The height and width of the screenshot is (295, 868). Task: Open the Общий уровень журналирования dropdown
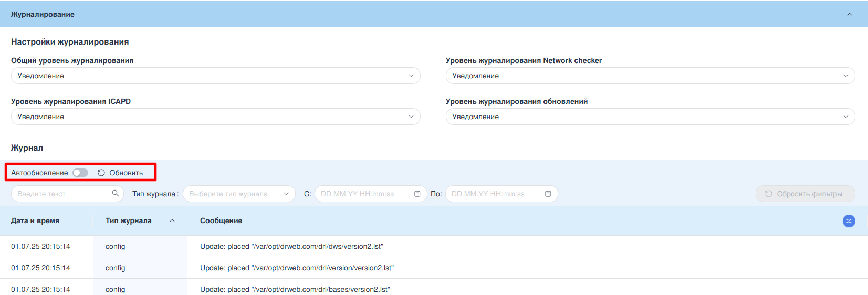tap(215, 76)
